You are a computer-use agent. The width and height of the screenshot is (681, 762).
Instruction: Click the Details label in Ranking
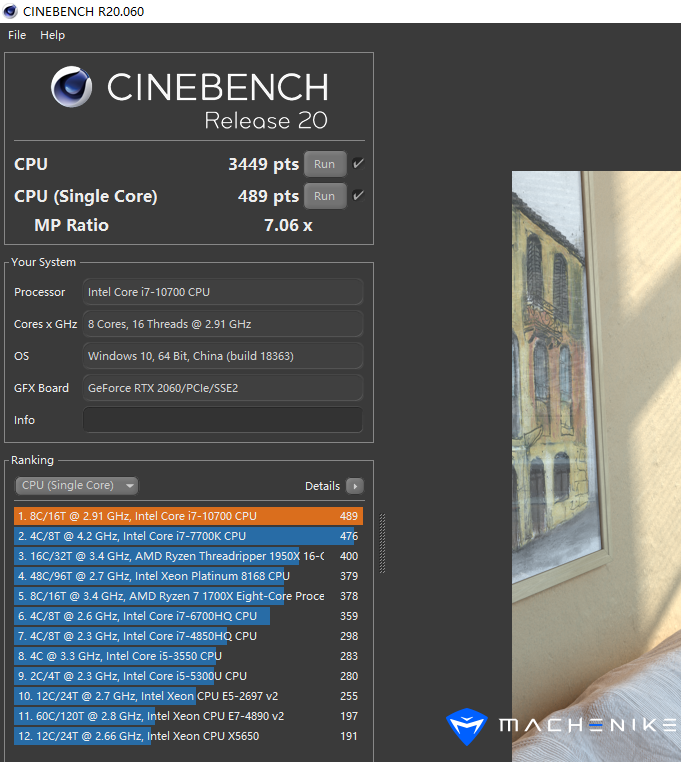[322, 486]
